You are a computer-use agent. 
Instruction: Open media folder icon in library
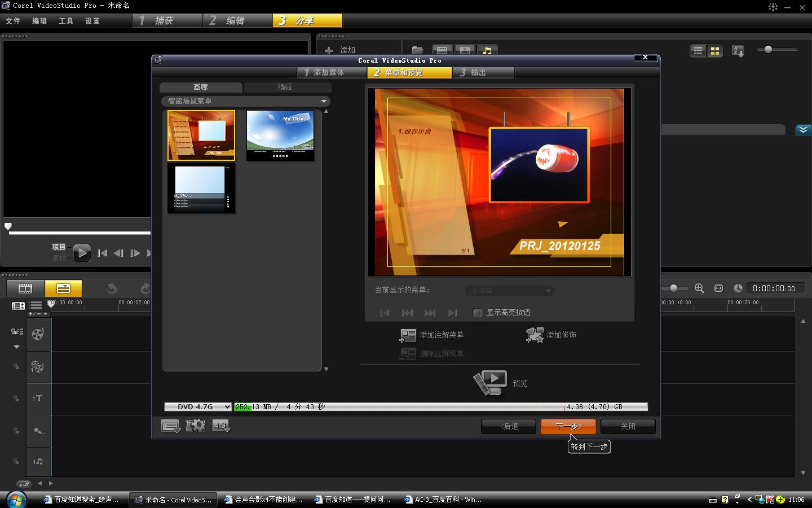tap(417, 50)
